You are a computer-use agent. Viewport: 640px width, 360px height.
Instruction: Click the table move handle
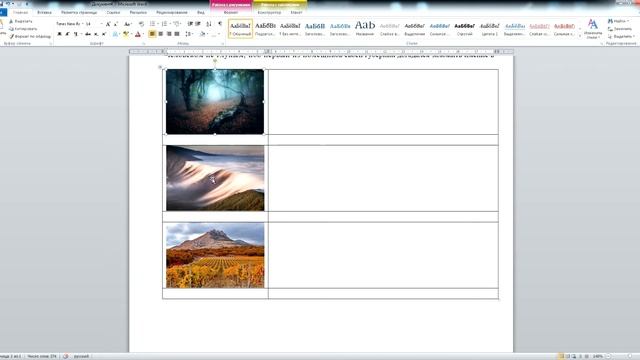[160, 67]
